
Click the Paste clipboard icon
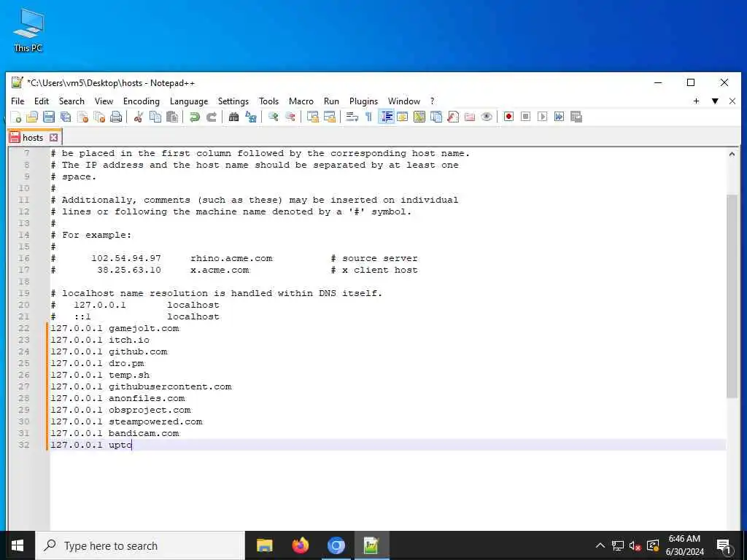tap(172, 117)
